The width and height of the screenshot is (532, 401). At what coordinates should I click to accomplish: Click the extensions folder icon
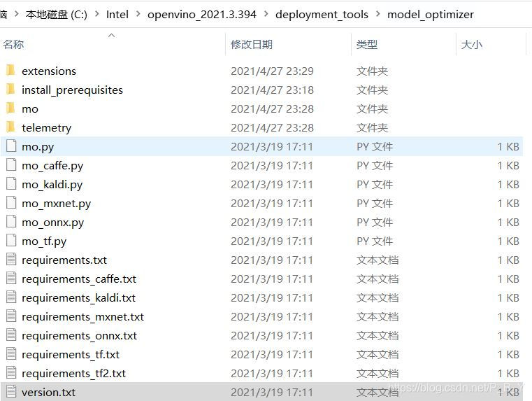(10, 71)
